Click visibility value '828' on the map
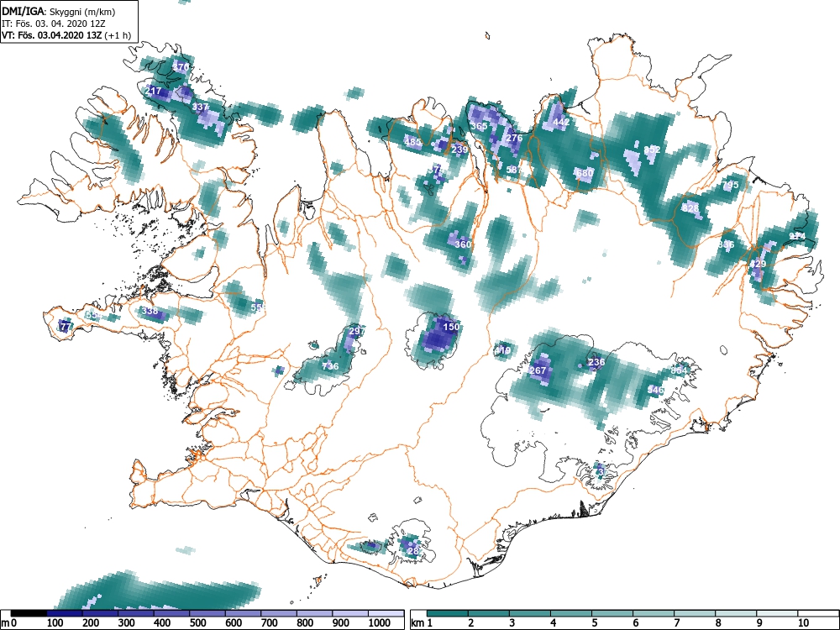Screen dimensions: 840x630 tap(690, 208)
